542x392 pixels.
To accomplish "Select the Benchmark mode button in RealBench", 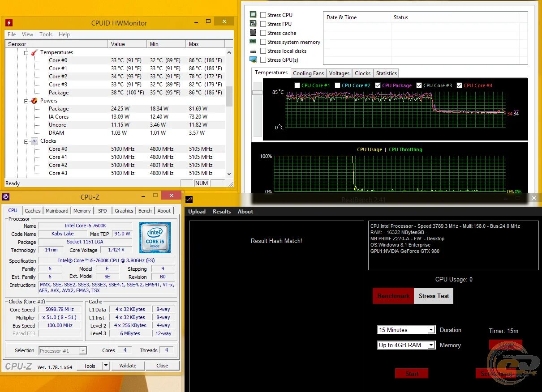I will pos(393,296).
